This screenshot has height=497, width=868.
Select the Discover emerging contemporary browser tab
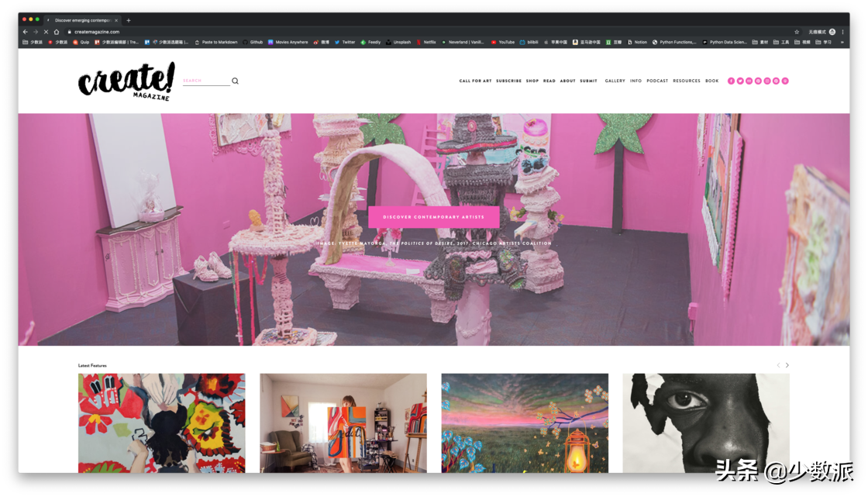coord(82,20)
